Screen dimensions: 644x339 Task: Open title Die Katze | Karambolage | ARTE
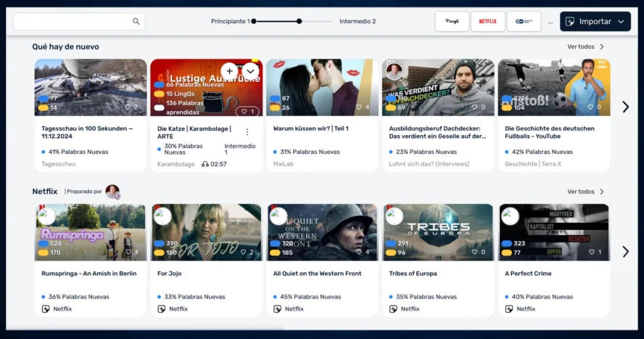(194, 132)
